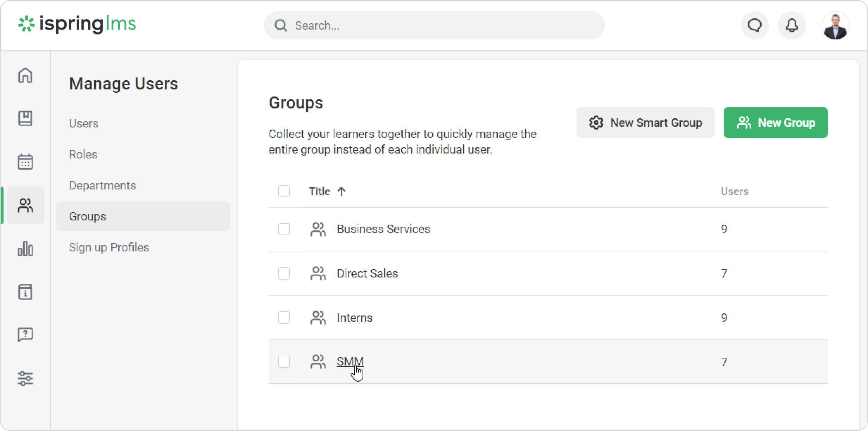Open the Sign up Profiles section

coord(109,247)
